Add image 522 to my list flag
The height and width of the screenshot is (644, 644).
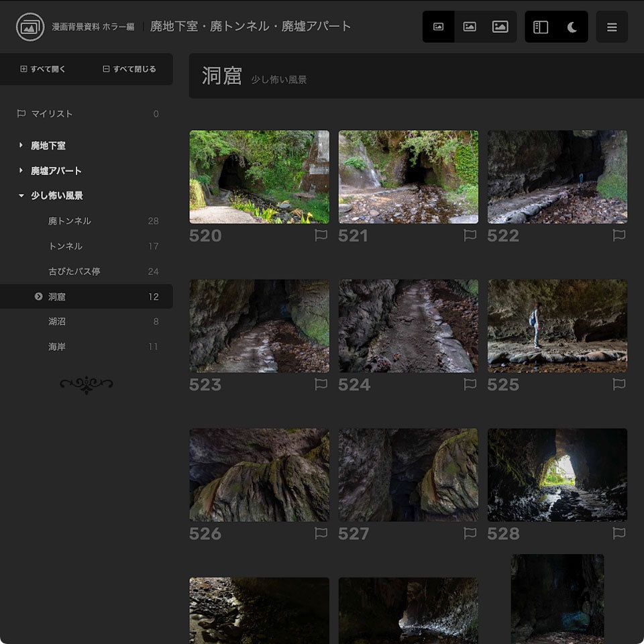[x=619, y=235]
